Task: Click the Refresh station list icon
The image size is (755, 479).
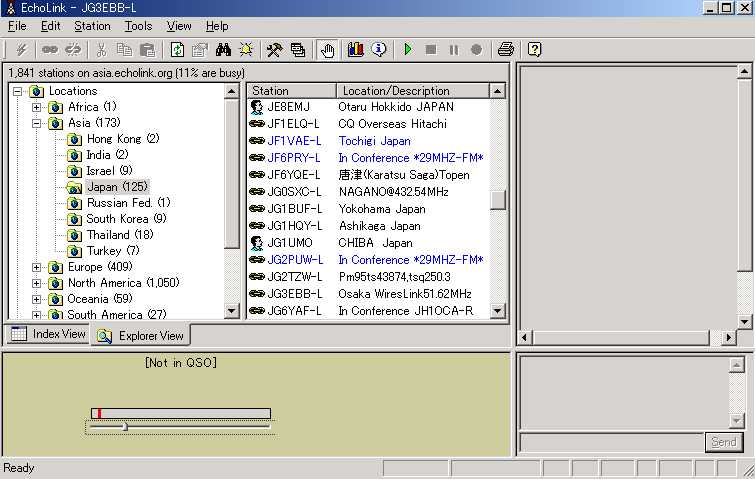Action: pos(178,49)
